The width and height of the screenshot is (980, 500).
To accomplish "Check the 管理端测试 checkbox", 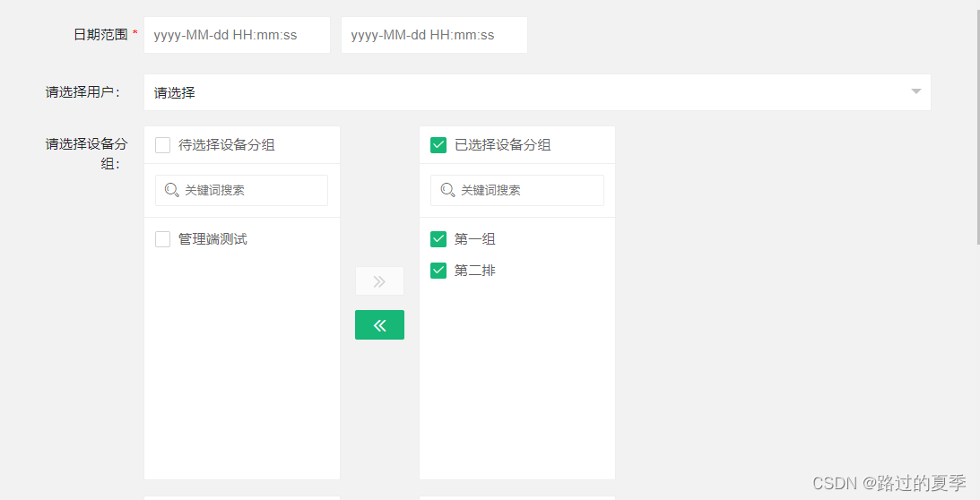I will [162, 239].
